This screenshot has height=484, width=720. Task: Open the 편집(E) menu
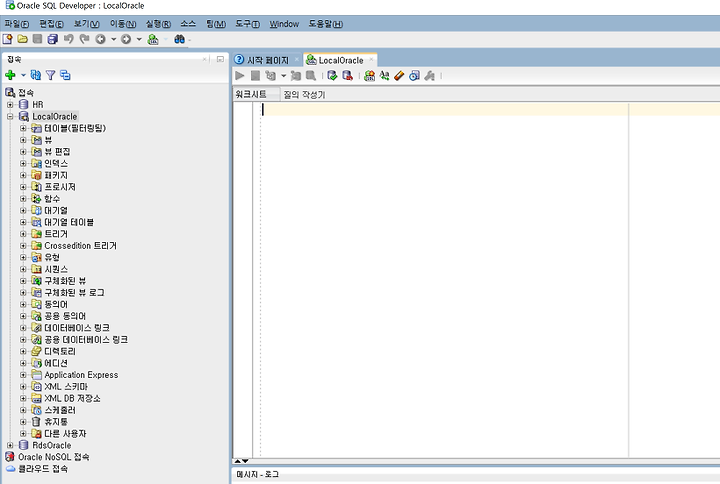click(x=51, y=24)
